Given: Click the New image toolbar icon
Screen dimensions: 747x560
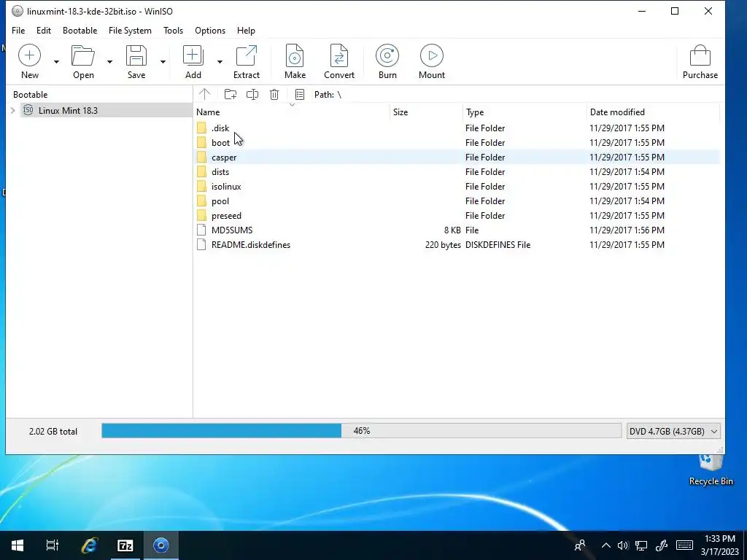Looking at the screenshot, I should (x=29, y=55).
